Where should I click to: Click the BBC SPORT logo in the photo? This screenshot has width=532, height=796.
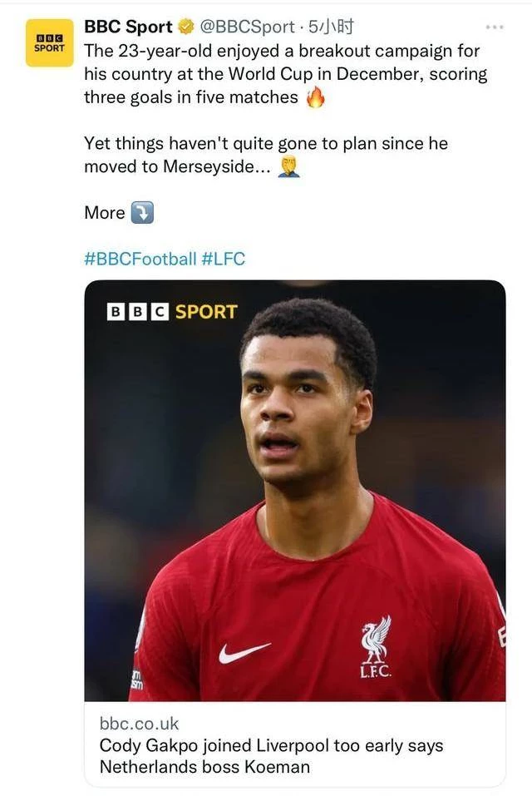[172, 312]
